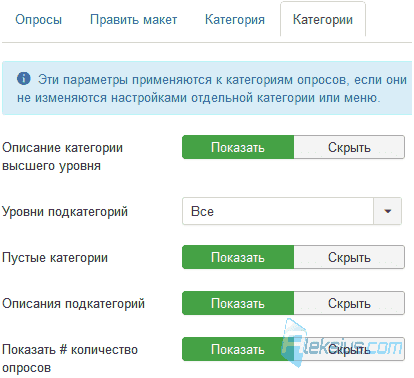Set Описание категории высшего уровня to Скрыть
This screenshot has height=378, width=414.
[349, 147]
